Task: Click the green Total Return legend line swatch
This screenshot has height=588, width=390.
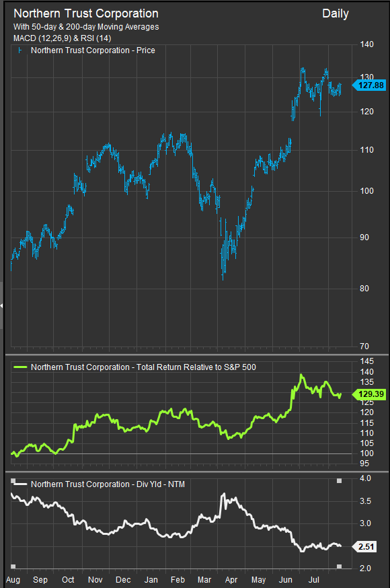Action: 20,367
